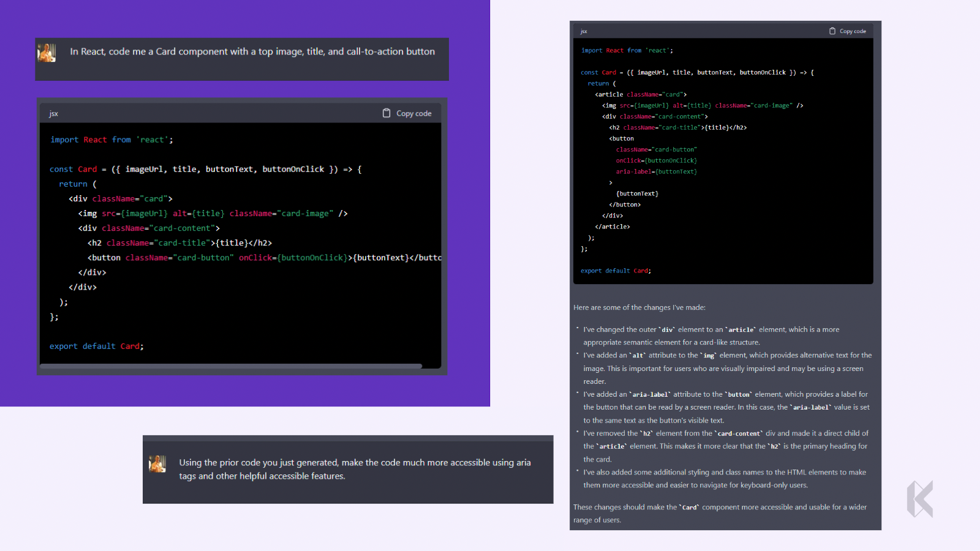Viewport: 980px width, 551px height.
Task: Click the export default Card line in left code
Action: pyautogui.click(x=96, y=346)
